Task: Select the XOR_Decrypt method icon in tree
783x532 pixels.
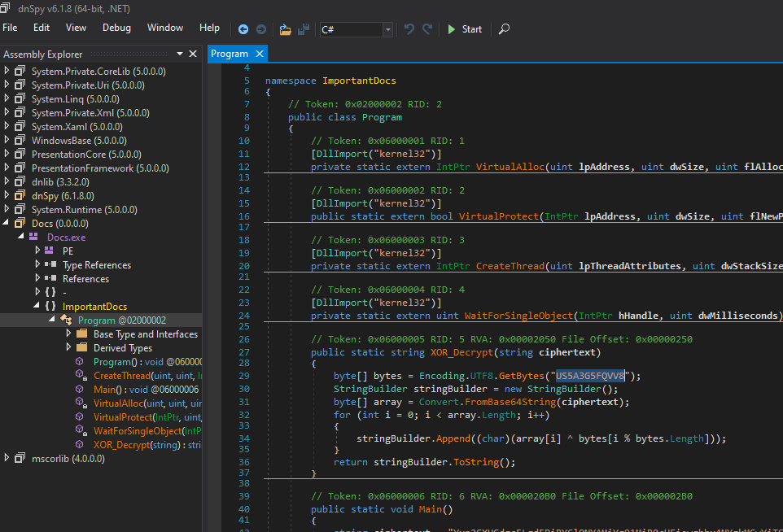Action: [x=80, y=444]
